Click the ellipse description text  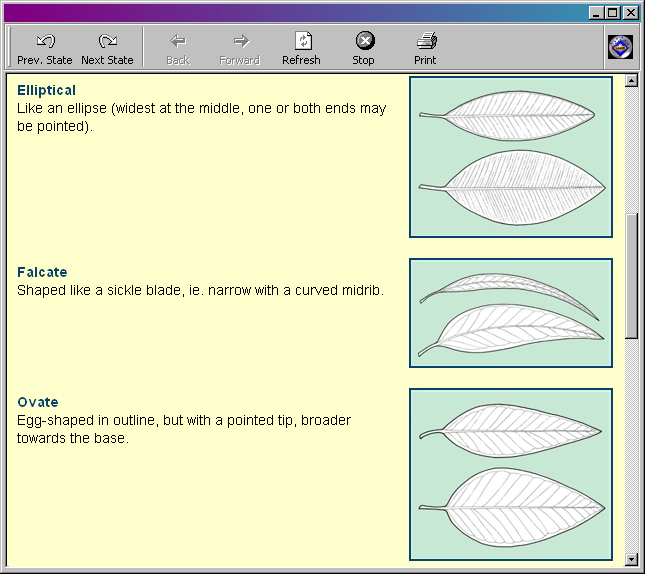202,117
